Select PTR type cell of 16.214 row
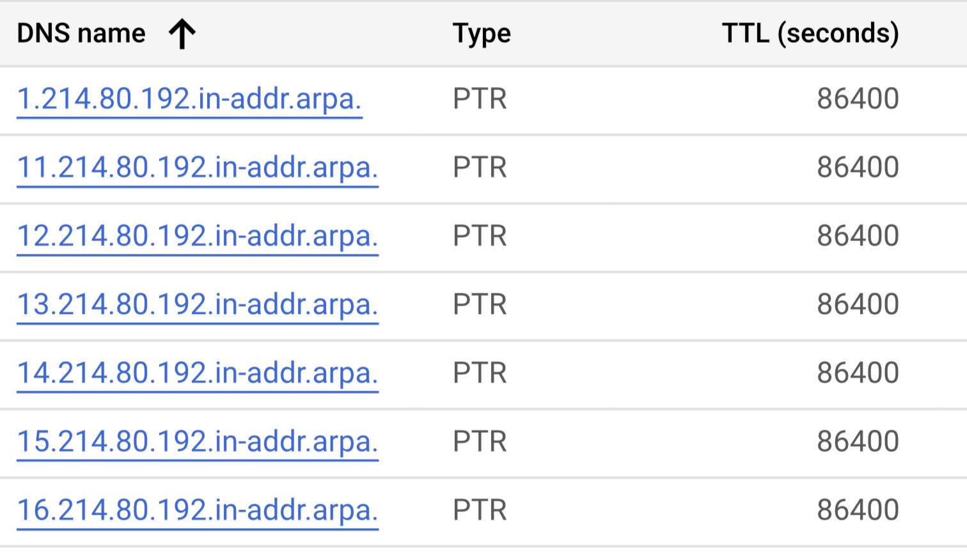Screen dimensions: 967x560 click(480, 510)
